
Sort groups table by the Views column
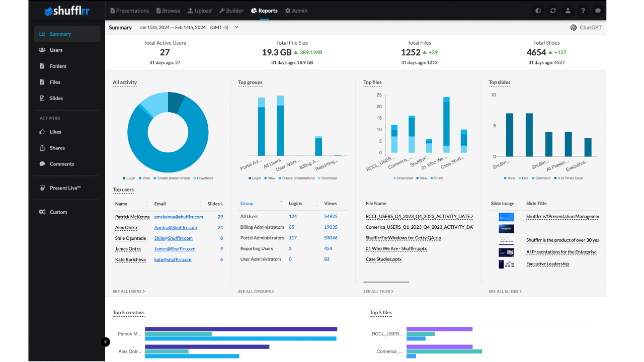coord(331,204)
